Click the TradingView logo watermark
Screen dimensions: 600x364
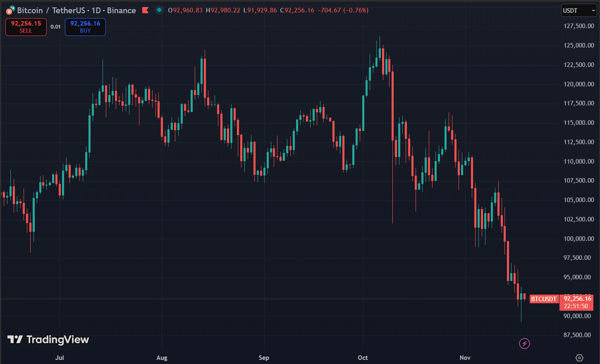[x=48, y=340]
